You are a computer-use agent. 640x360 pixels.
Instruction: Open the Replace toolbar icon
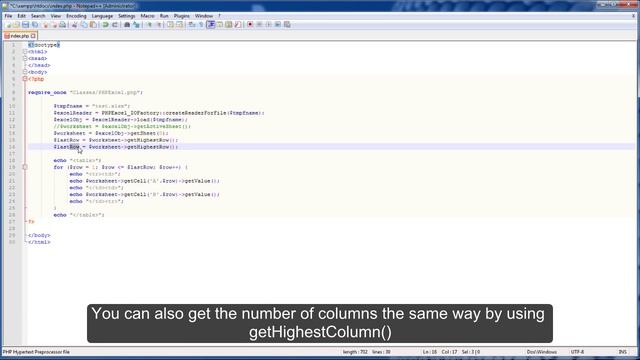click(136, 24)
